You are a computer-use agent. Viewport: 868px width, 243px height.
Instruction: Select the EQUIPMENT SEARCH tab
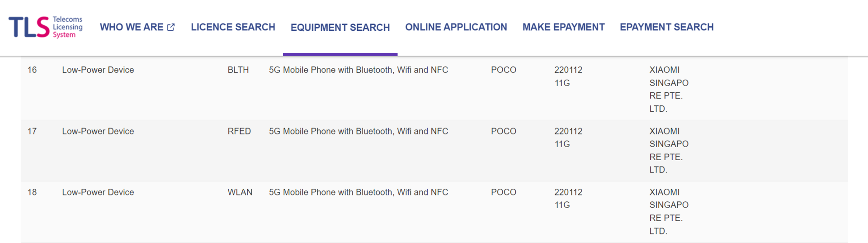(340, 28)
